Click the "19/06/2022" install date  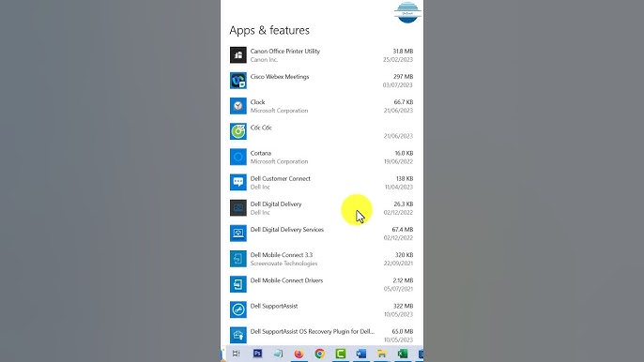coord(398,161)
